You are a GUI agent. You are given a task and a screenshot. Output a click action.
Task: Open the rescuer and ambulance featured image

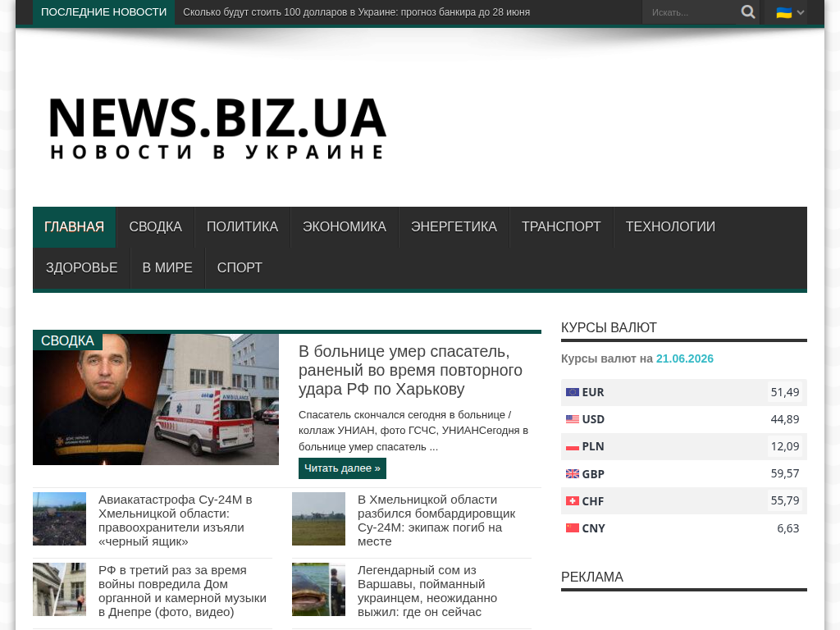click(x=156, y=399)
